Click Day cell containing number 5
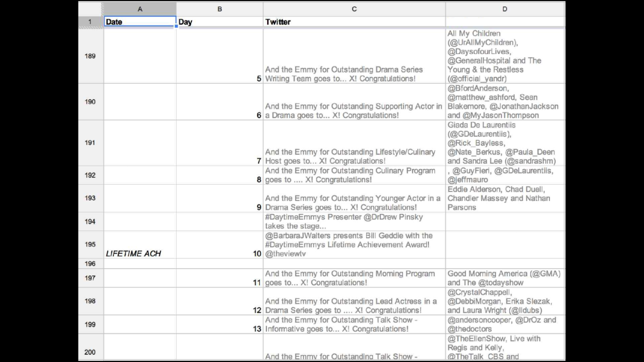Screen dimensions: 644x362 coord(219,56)
